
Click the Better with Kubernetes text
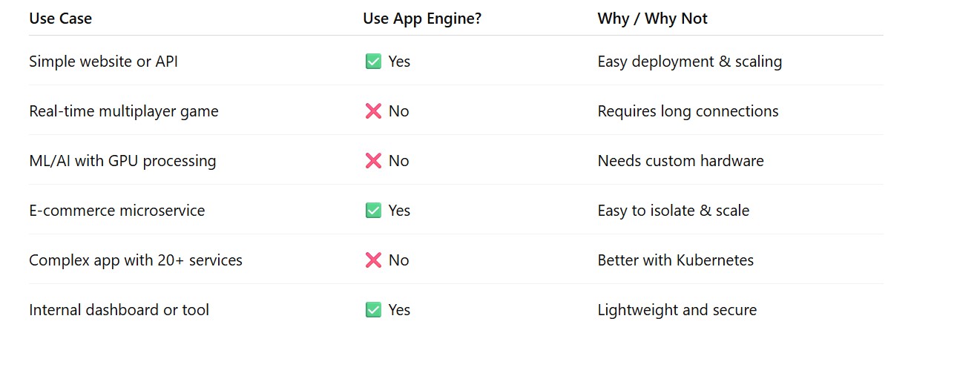(x=675, y=260)
